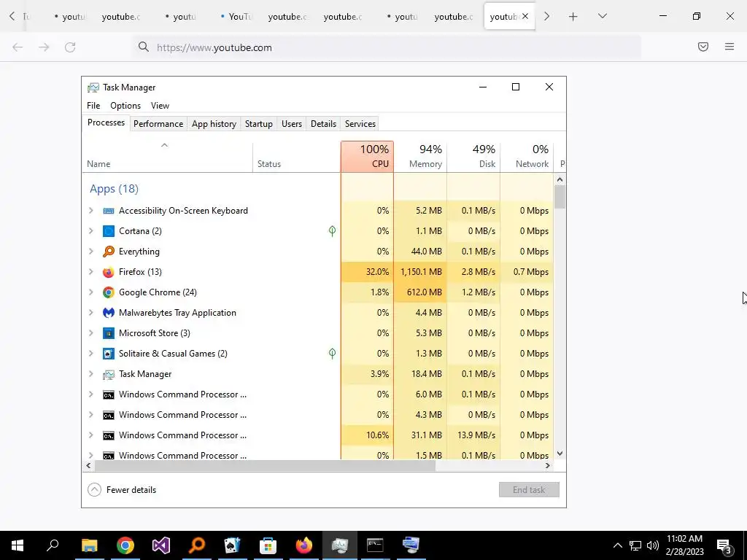Expand the Google Chrome (24) process group
747x560 pixels.
coord(91,292)
